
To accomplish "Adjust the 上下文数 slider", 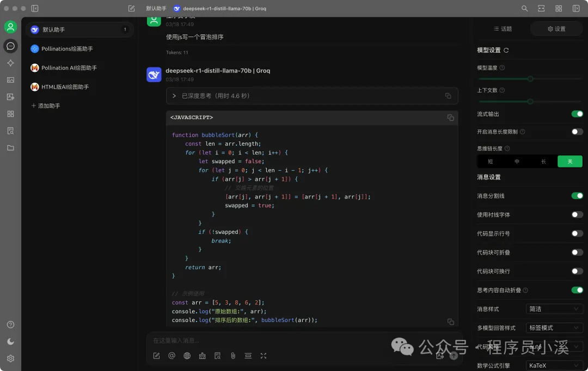I will [530, 101].
